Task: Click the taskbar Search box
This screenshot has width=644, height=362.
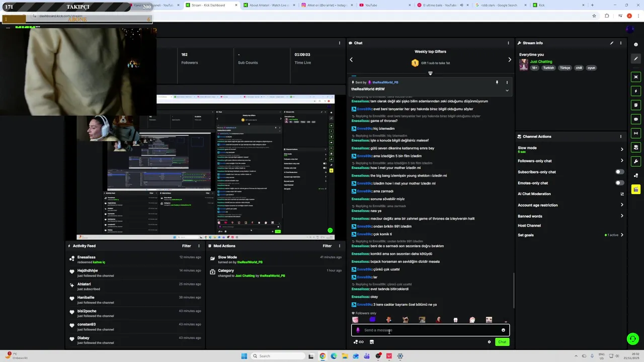Action: tap(279, 356)
